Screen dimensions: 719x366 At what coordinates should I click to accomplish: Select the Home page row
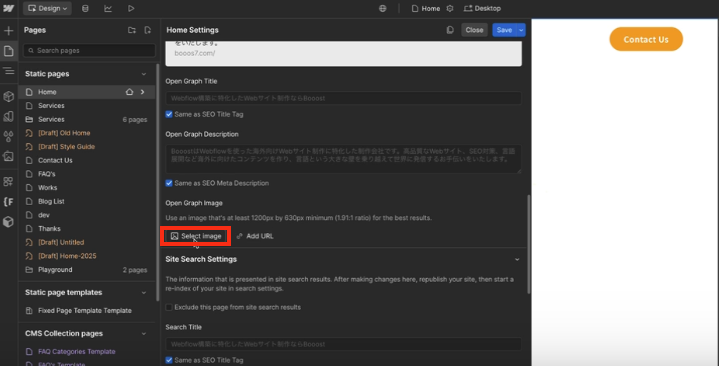click(87, 92)
